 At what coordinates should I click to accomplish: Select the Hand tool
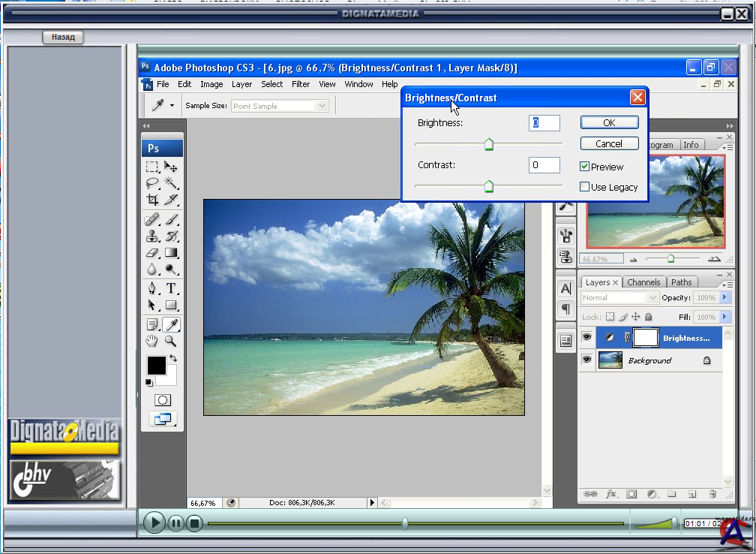pyautogui.click(x=152, y=342)
